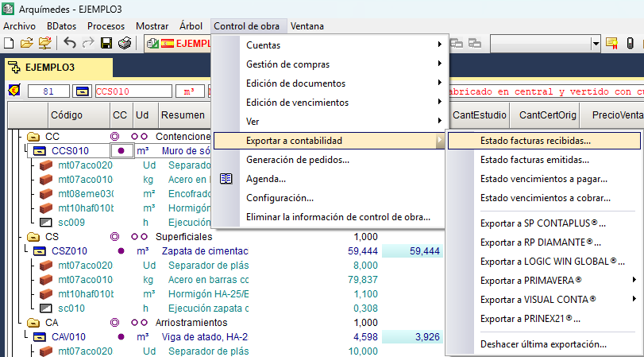Expand the Edición de vencimientos submenu
This screenshot has height=357, width=644.
coord(329,102)
